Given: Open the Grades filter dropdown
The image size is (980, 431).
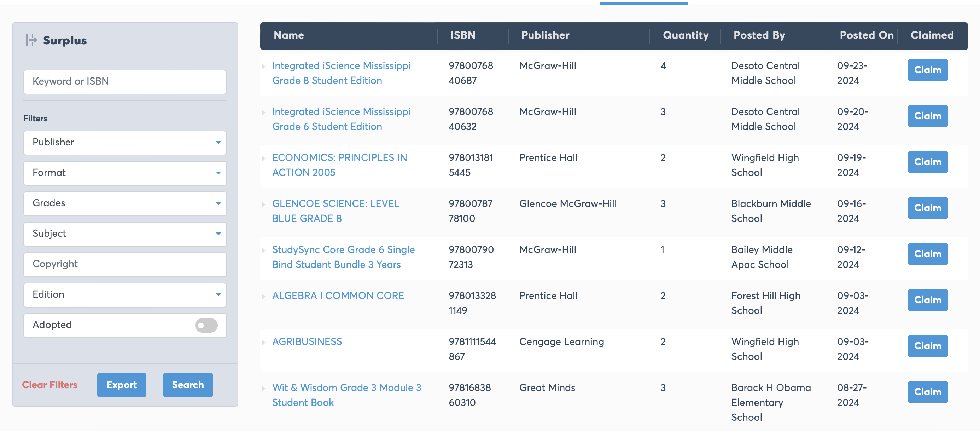Looking at the screenshot, I should pyautogui.click(x=125, y=203).
